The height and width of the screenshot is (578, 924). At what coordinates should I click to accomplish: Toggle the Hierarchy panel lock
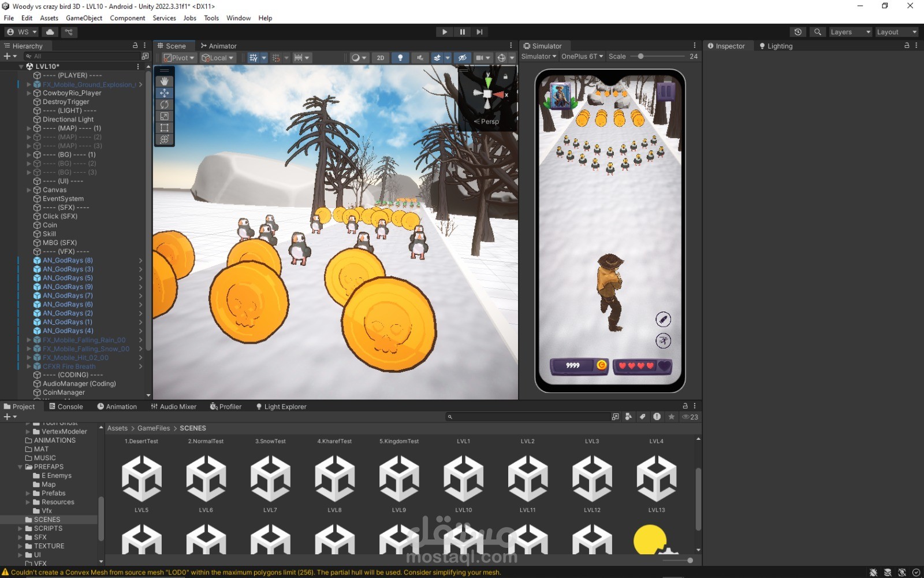tap(135, 45)
